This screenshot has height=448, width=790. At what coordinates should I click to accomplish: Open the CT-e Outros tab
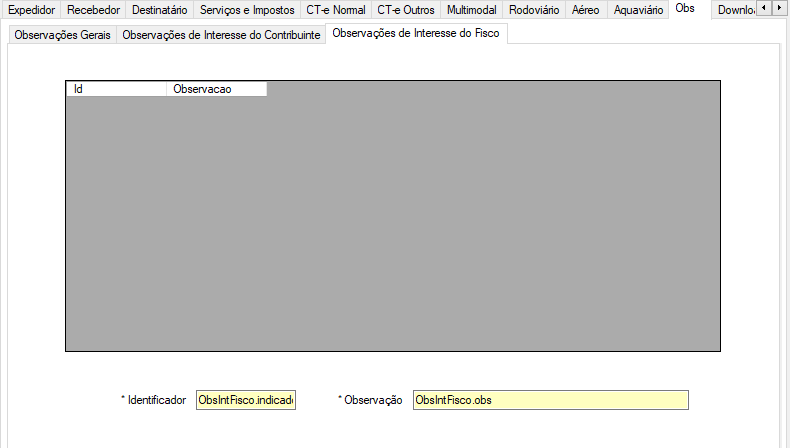click(x=406, y=10)
